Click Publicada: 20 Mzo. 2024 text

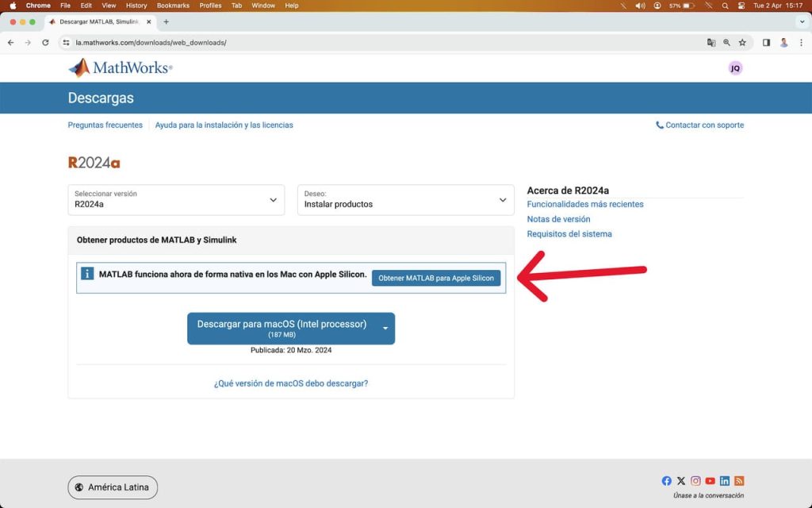click(x=291, y=350)
